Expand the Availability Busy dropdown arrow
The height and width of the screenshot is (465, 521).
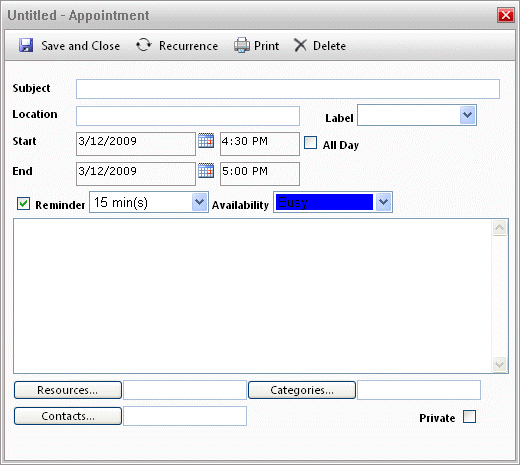(383, 202)
